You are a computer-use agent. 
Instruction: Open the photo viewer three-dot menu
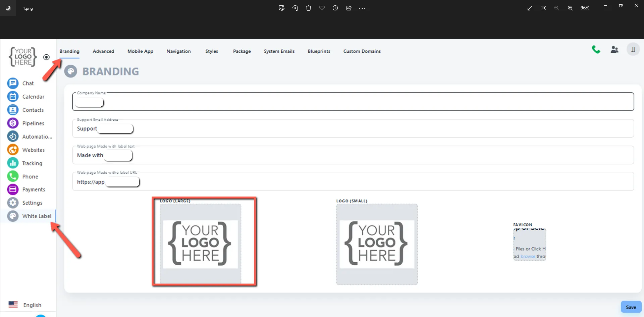(x=362, y=8)
